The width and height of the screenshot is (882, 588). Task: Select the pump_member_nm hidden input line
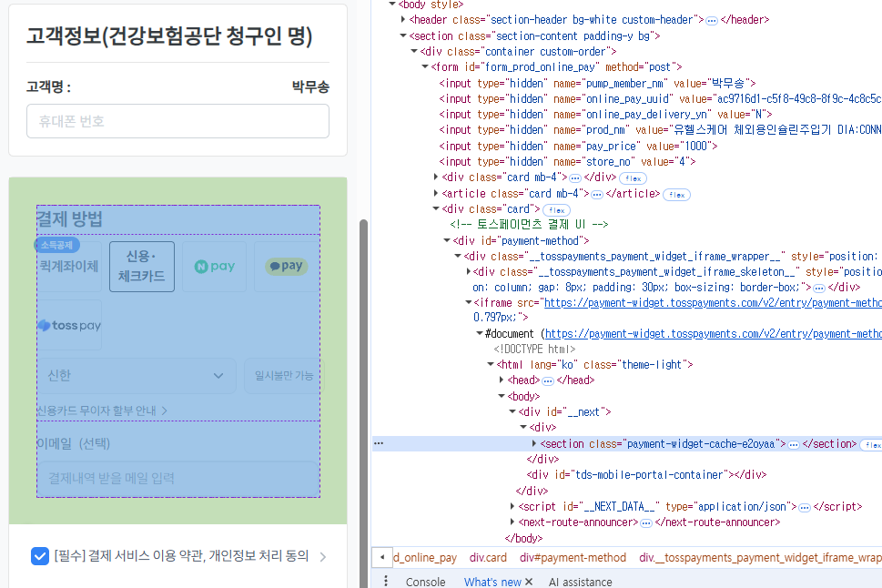tap(597, 83)
